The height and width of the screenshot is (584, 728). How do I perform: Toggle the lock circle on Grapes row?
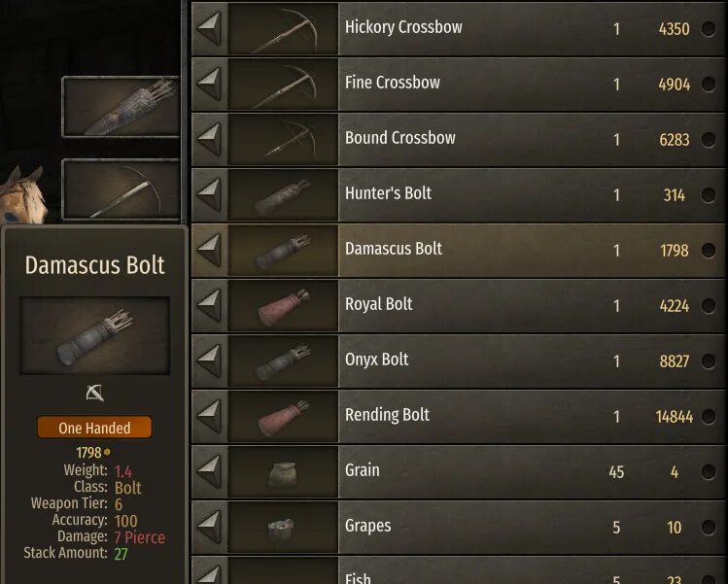coord(708,528)
